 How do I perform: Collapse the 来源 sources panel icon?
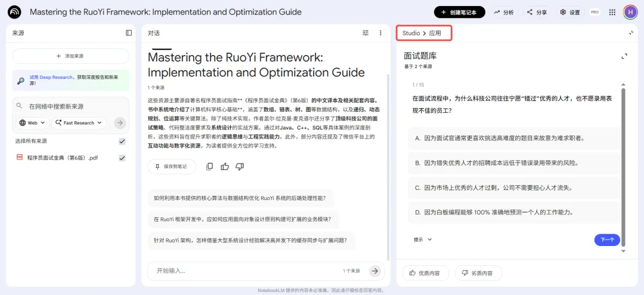(129, 33)
